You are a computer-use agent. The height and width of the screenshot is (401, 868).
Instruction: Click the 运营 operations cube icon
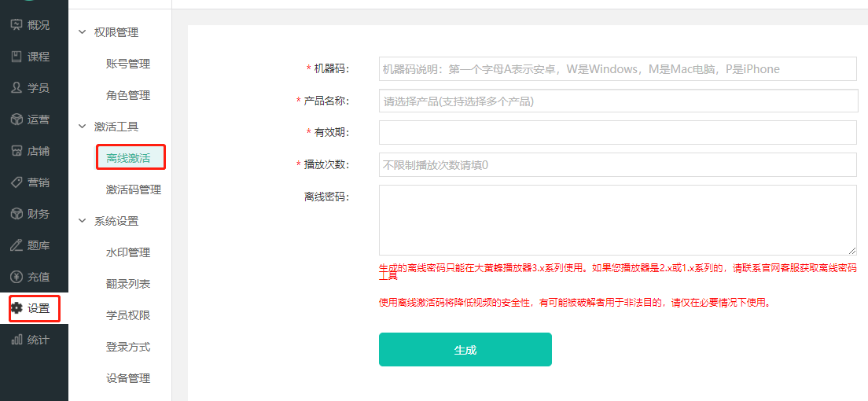[17, 120]
